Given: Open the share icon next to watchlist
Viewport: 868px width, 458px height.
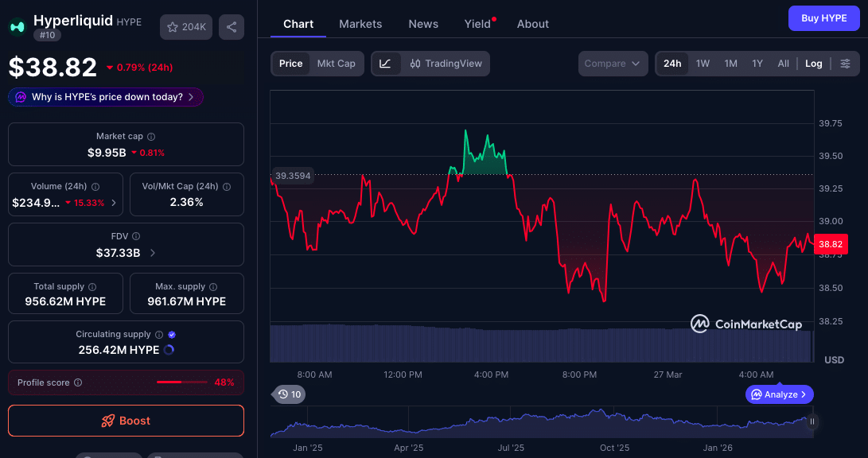Looking at the screenshot, I should [x=231, y=26].
